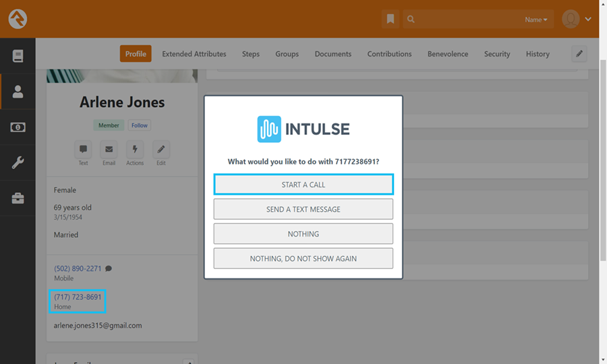Click NOTHING, DO NOT SHOW AGAIN button

pyautogui.click(x=303, y=258)
